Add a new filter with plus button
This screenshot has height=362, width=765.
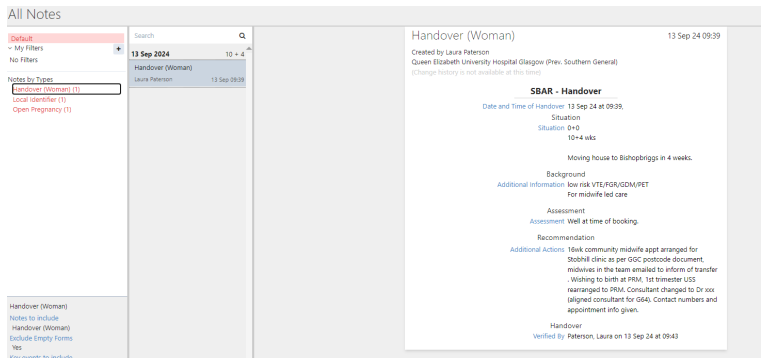[x=118, y=49]
